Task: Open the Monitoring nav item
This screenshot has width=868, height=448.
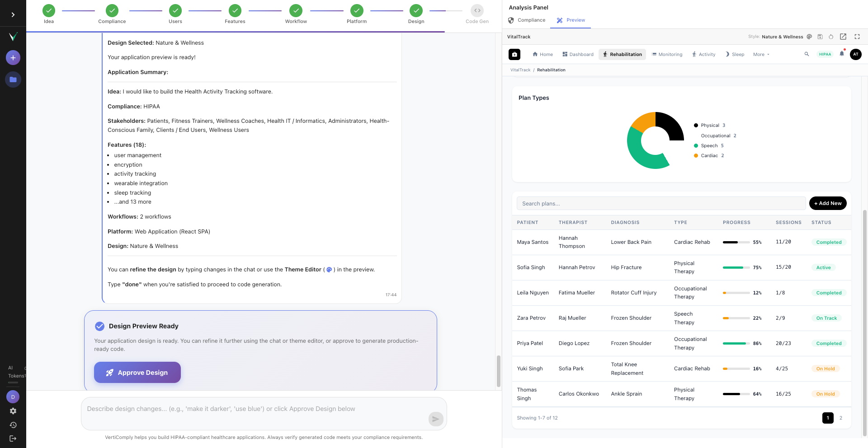Action: 667,54
